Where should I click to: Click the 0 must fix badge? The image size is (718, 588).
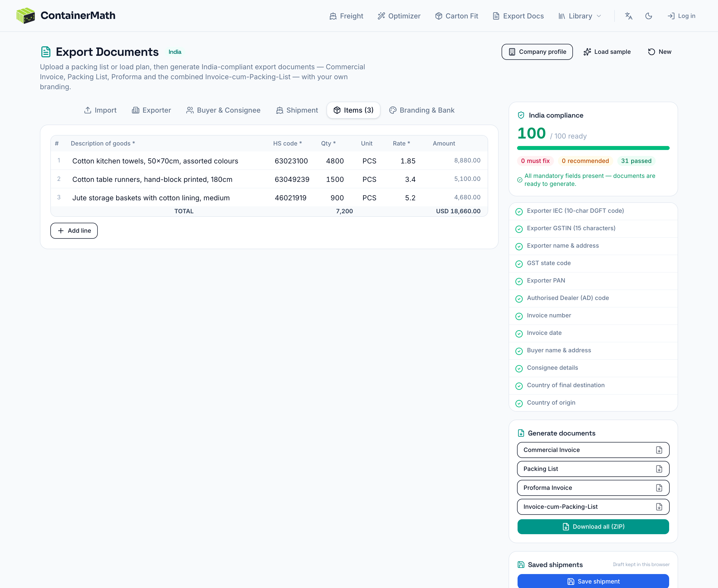[535, 161]
